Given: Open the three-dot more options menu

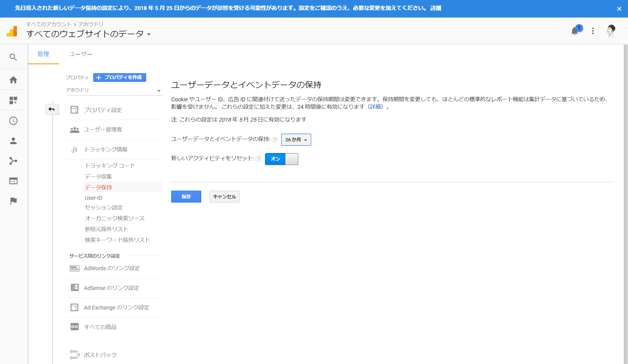Looking at the screenshot, I should point(593,31).
